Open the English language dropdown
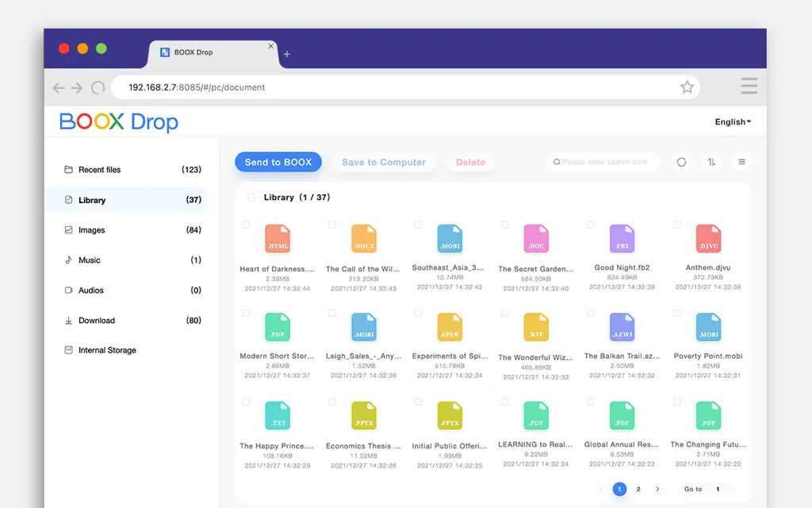 click(731, 121)
